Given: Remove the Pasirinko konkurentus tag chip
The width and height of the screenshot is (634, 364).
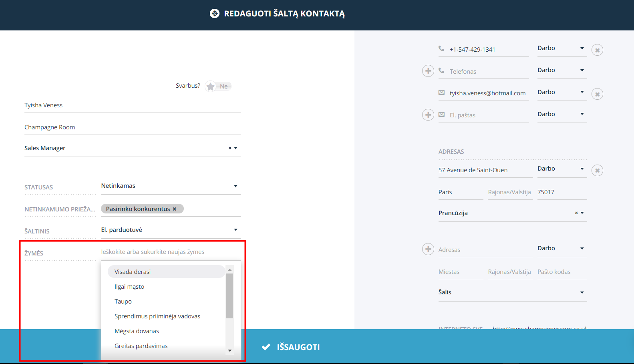Looking at the screenshot, I should click(x=175, y=209).
